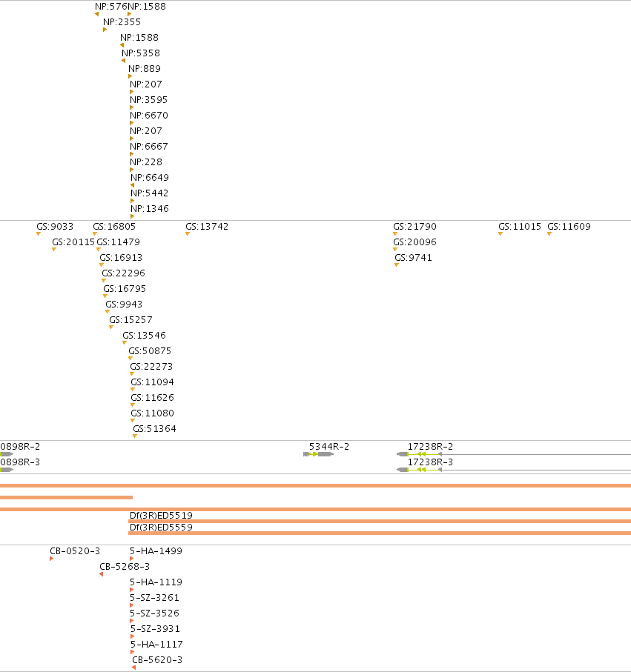Viewport: 631px width, 672px height.
Task: Open the 5-SZ-3931 insertion
Action: pyautogui.click(x=155, y=629)
